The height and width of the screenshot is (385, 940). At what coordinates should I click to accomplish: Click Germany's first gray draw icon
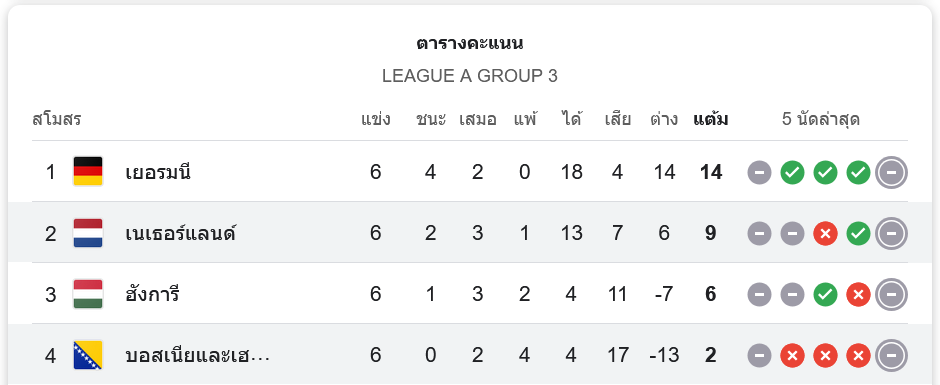[759, 173]
